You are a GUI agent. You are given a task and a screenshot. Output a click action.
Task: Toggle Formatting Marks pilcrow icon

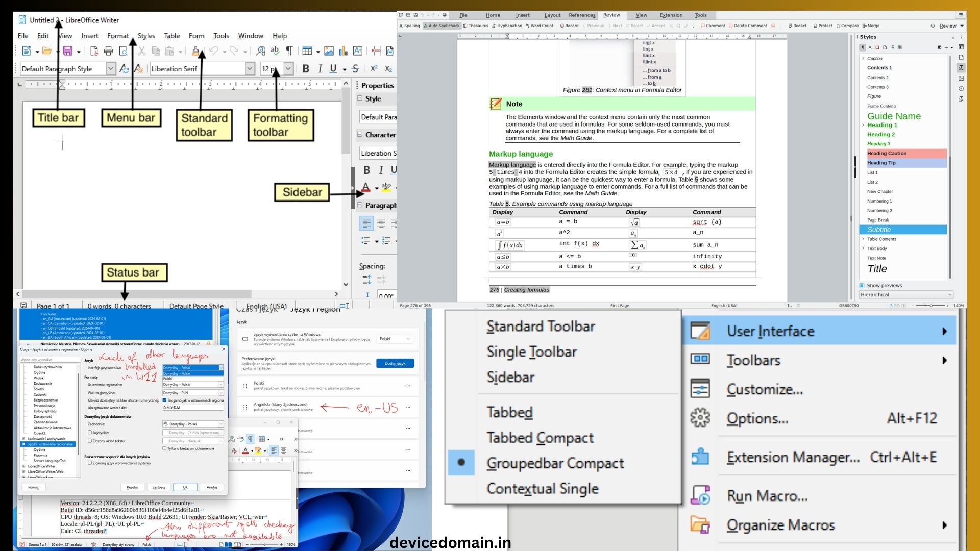tap(289, 51)
